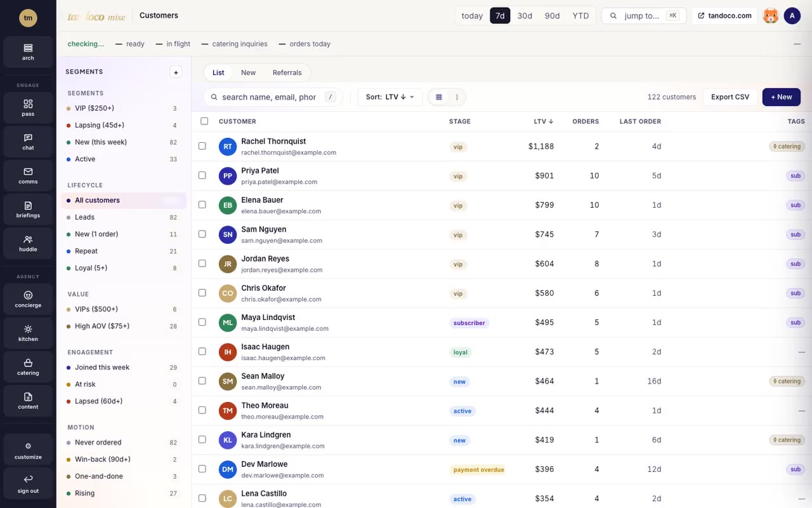Open the huddle people icon

point(28,243)
